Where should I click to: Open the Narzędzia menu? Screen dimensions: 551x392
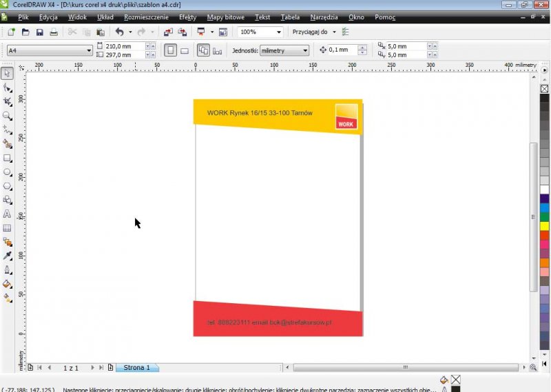tap(324, 17)
